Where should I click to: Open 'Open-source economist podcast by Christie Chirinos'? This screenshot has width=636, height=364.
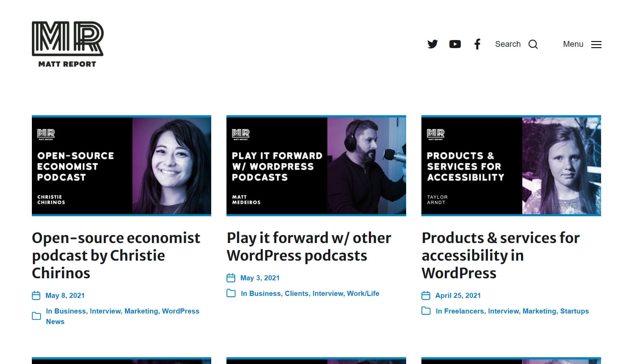coord(116,256)
